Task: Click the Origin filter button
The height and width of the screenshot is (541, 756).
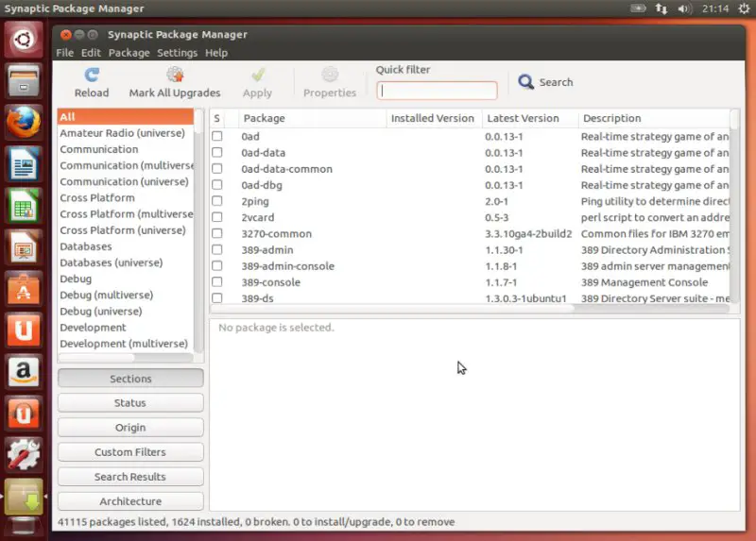Action: [x=130, y=428]
